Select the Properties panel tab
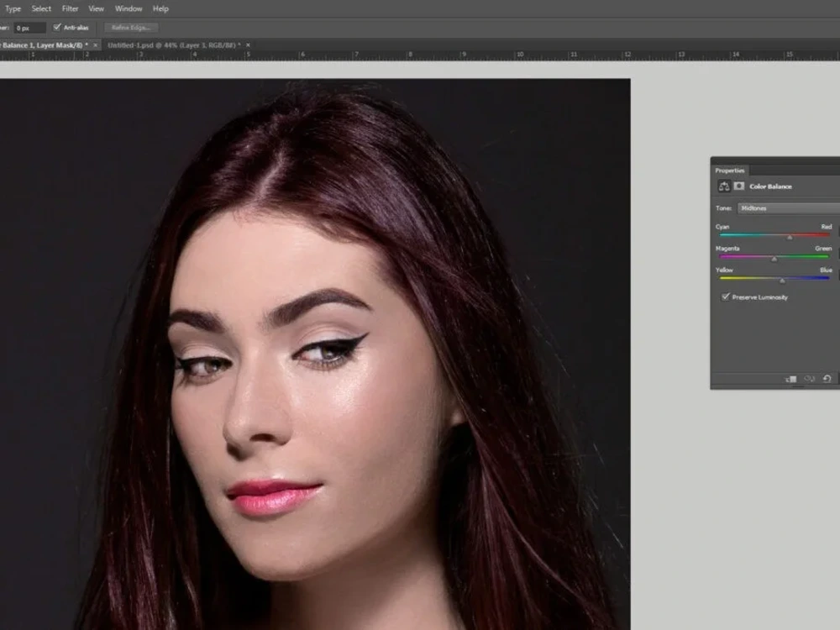 730,171
